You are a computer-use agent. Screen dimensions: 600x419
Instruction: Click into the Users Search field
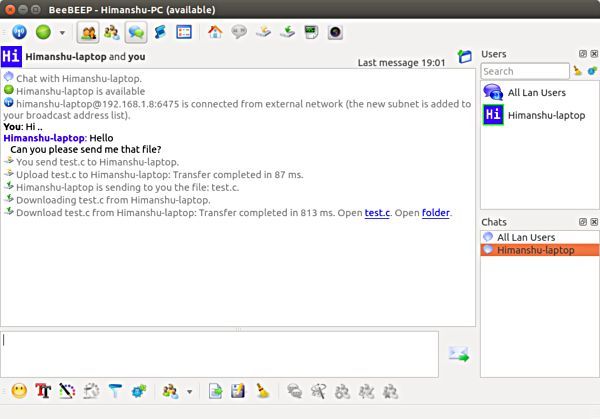525,71
